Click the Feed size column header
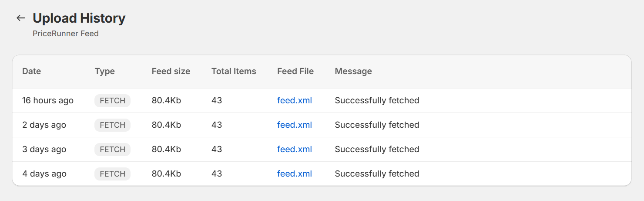The width and height of the screenshot is (644, 201). [171, 71]
